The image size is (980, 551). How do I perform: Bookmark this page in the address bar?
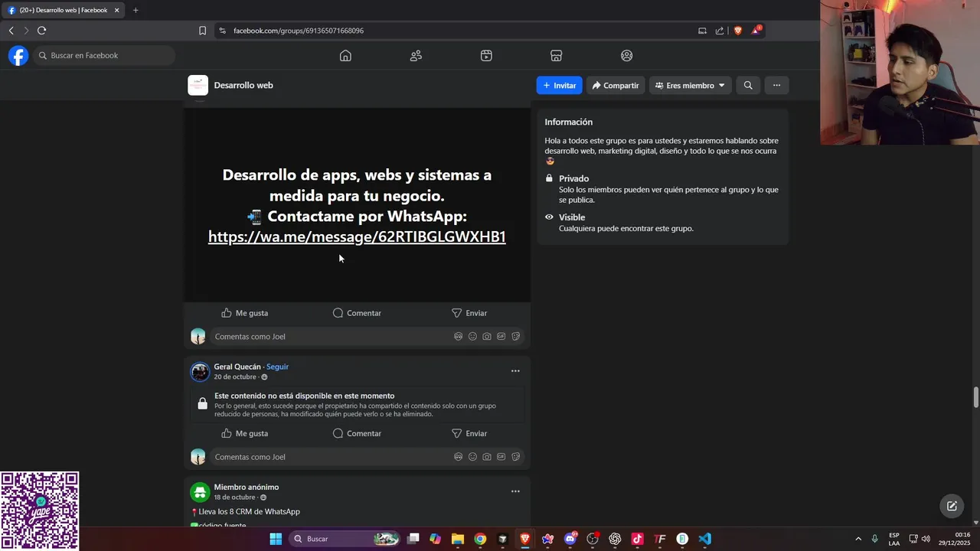coord(202,31)
